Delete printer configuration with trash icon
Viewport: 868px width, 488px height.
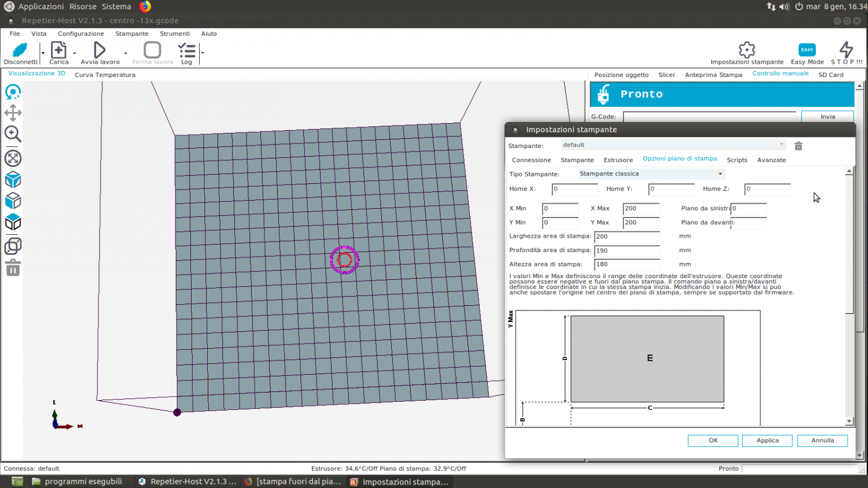pyautogui.click(x=799, y=146)
